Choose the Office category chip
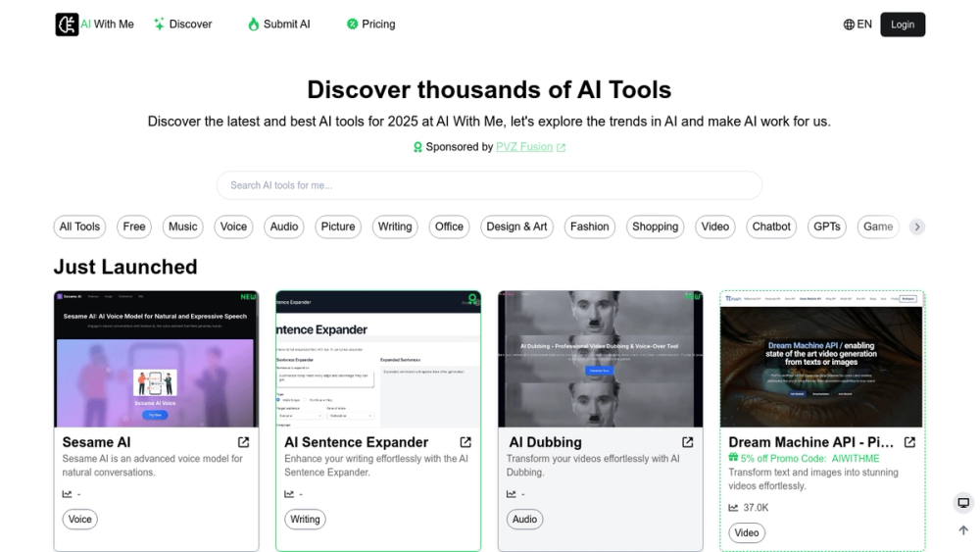 [449, 226]
